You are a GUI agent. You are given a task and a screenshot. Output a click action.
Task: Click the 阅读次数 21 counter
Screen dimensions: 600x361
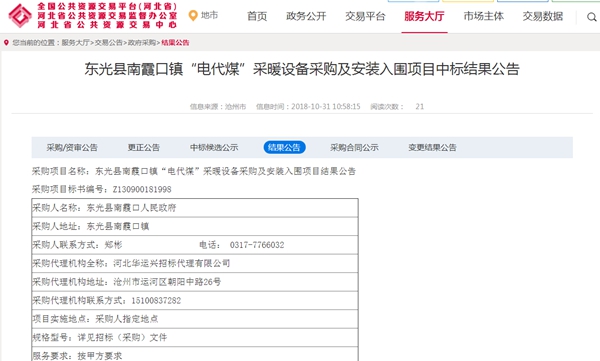pos(397,106)
